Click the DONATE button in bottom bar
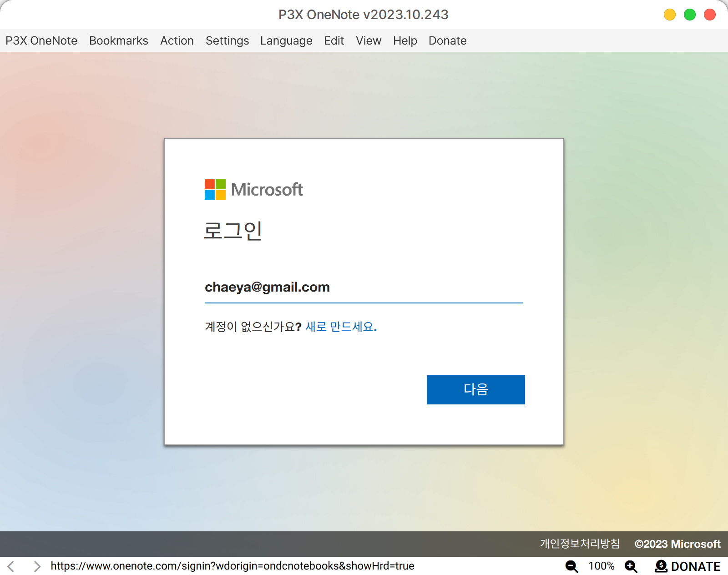Viewport: 728px width, 575px height. (x=688, y=566)
